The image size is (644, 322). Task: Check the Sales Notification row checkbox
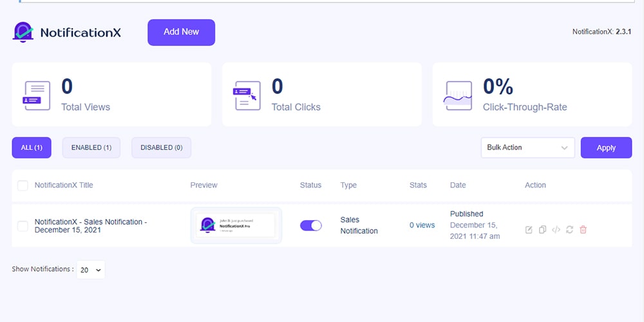click(23, 226)
